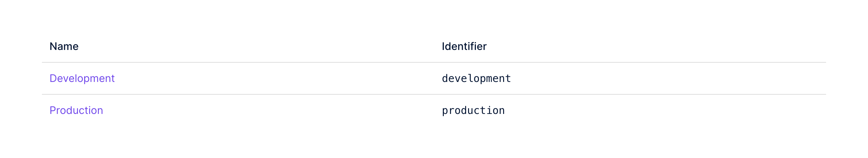Click the production identifier code text
The height and width of the screenshot is (158, 868).
[473, 110]
